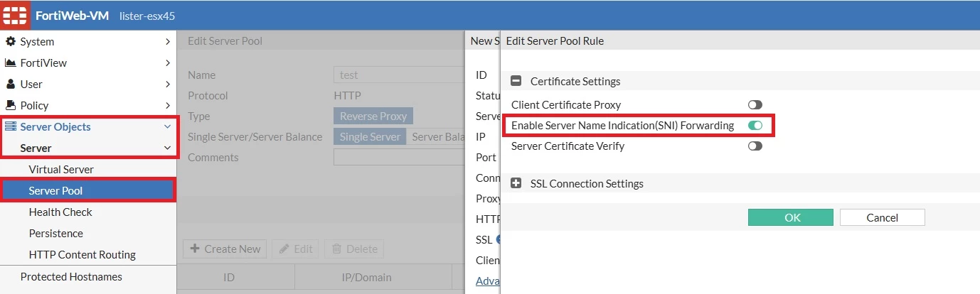Confirm rule with OK button
The height and width of the screenshot is (294, 980).
tap(791, 217)
